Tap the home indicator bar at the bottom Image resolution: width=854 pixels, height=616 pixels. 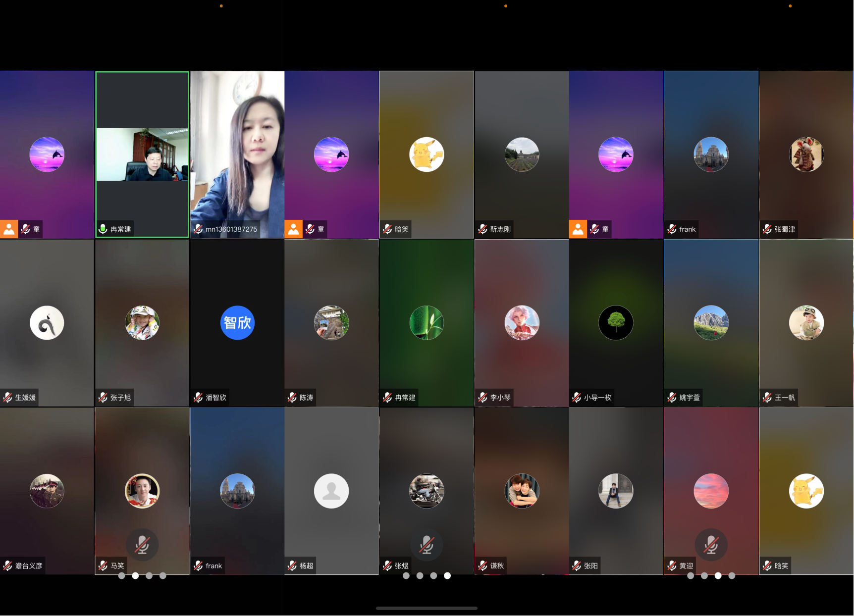427,608
